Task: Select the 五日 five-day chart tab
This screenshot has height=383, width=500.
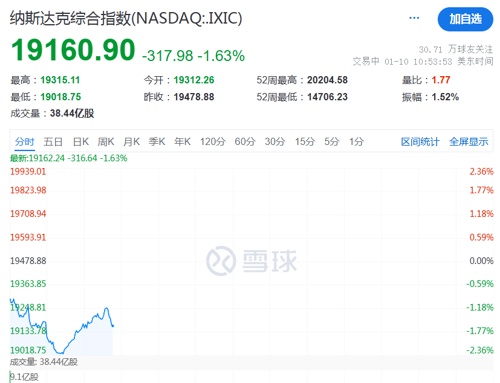Action: coord(53,142)
